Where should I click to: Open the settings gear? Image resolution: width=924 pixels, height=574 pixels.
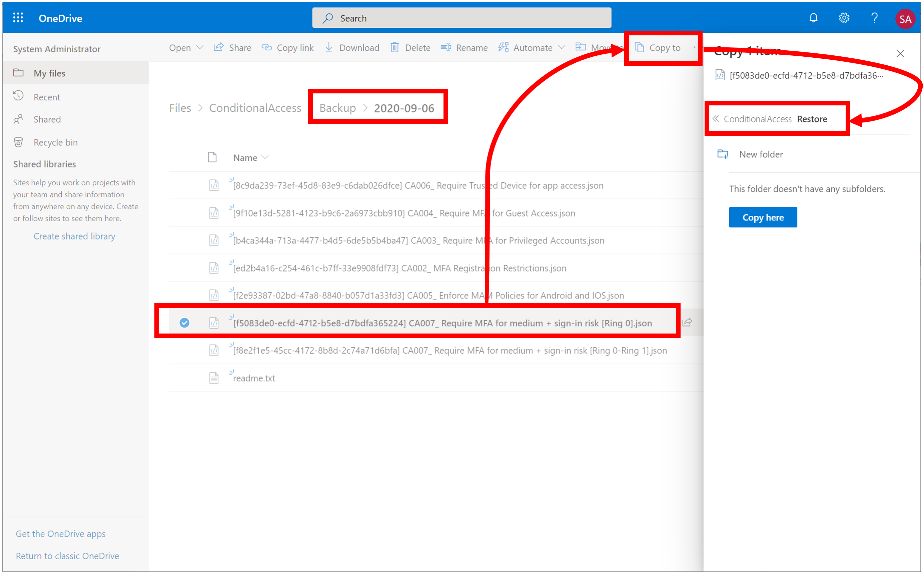tap(844, 18)
